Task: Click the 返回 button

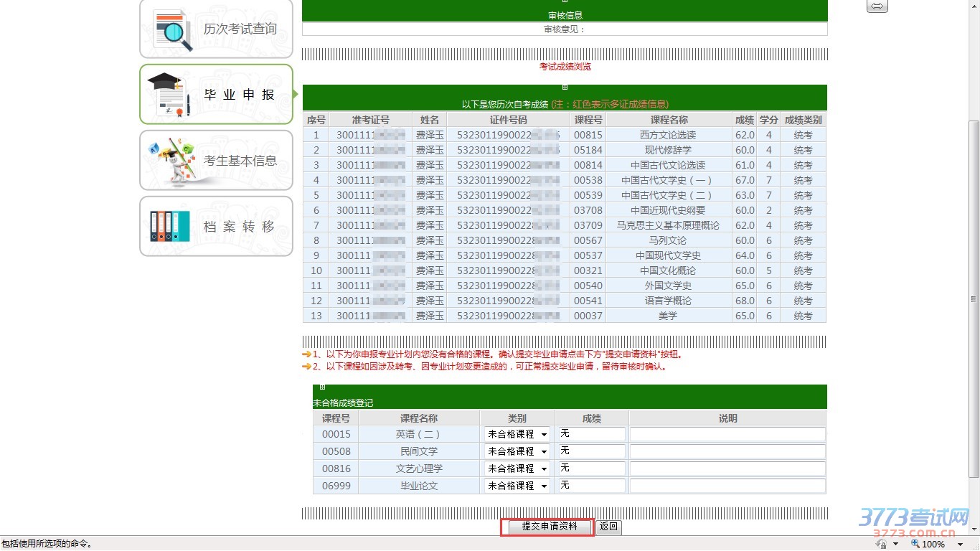Action: click(608, 527)
